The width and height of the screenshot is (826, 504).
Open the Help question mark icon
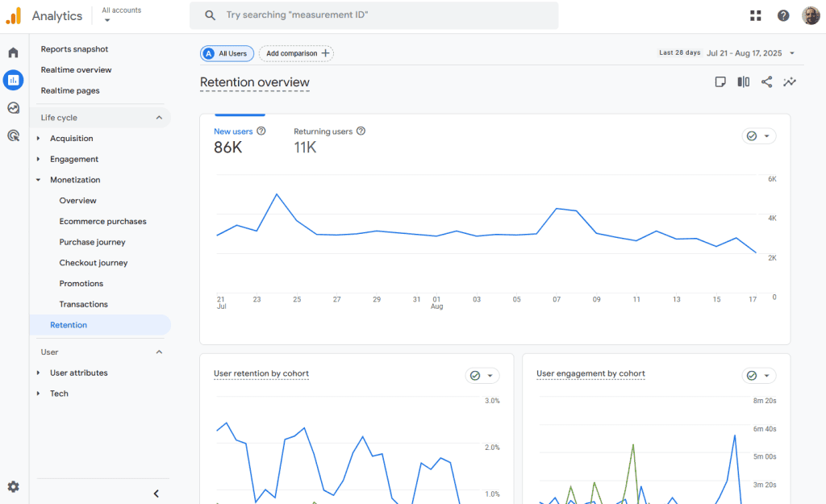783,15
